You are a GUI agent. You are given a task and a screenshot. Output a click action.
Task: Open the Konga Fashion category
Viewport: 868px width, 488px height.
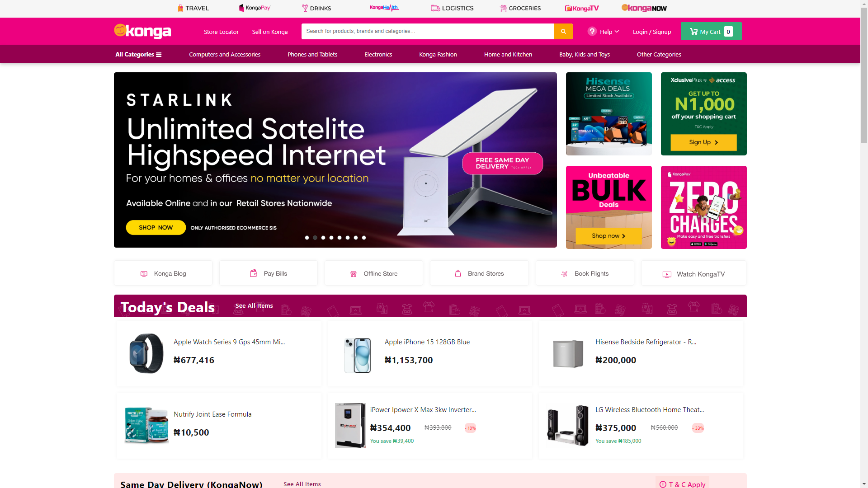pyautogui.click(x=438, y=54)
